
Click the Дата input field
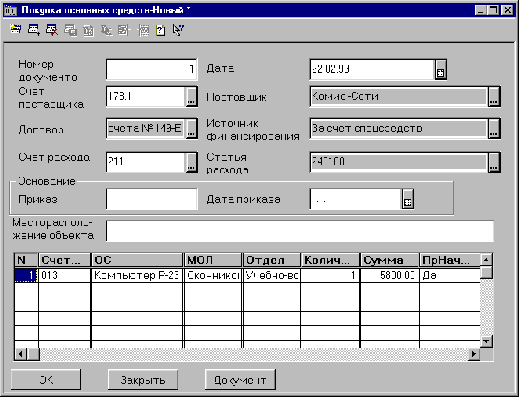coord(372,70)
